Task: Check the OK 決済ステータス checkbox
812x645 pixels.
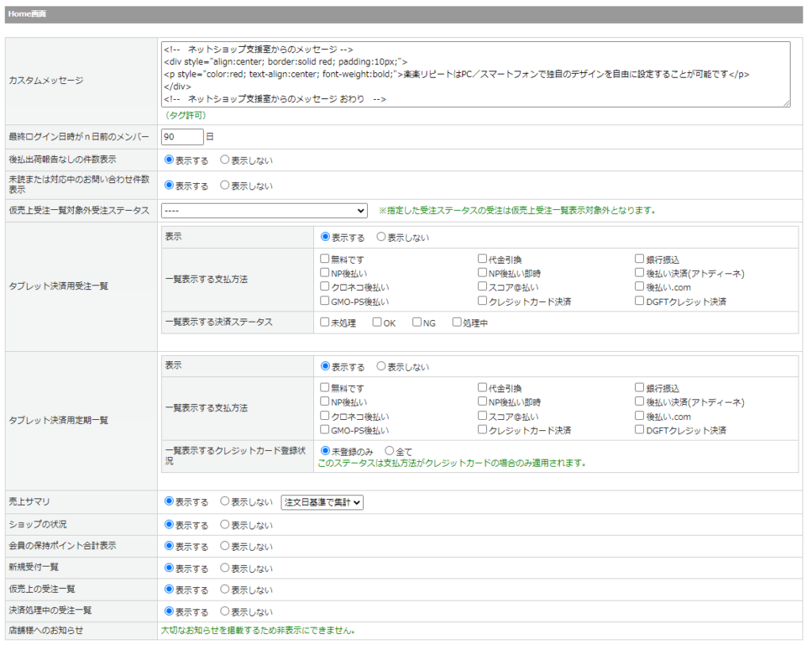Action: (376, 322)
